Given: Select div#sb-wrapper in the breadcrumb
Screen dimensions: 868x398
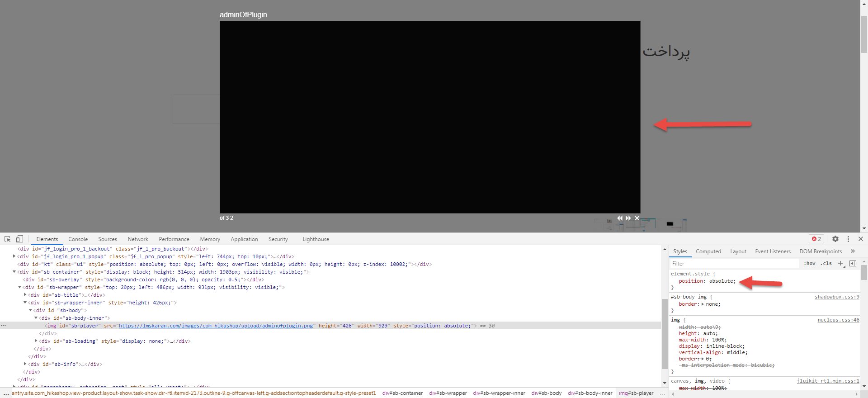Looking at the screenshot, I should pos(448,393).
